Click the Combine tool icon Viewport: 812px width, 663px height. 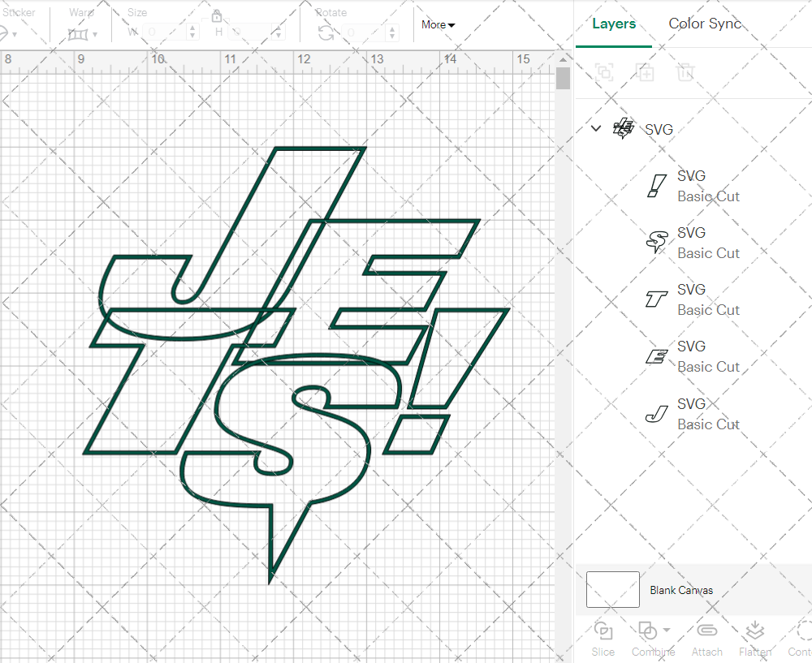pyautogui.click(x=647, y=631)
